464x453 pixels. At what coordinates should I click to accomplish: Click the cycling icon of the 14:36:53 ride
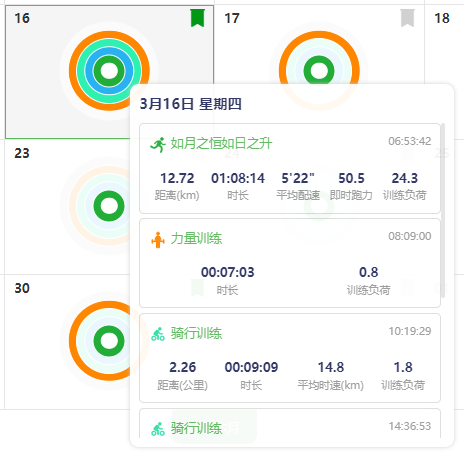click(x=158, y=429)
